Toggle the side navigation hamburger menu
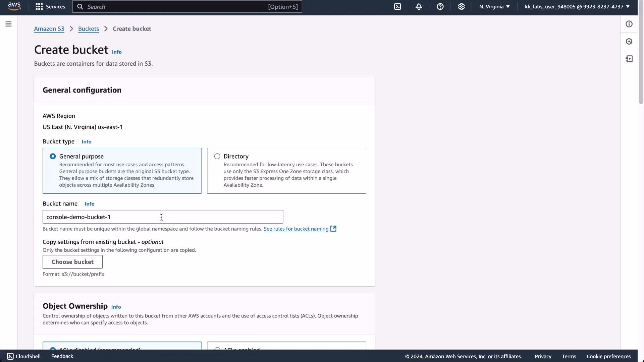This screenshot has height=362, width=644. 9,24
